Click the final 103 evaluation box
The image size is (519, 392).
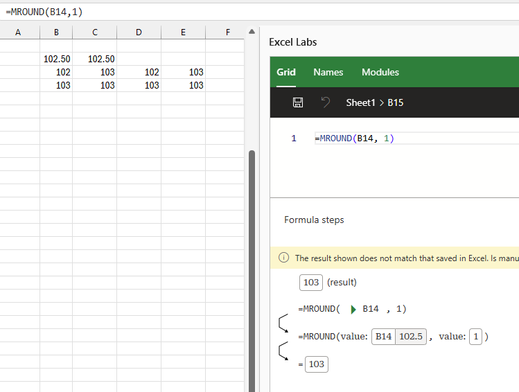tap(316, 364)
